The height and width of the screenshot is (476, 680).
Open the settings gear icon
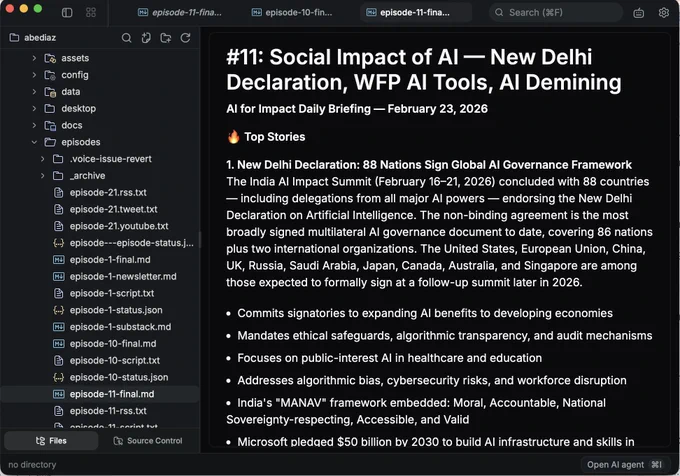664,13
